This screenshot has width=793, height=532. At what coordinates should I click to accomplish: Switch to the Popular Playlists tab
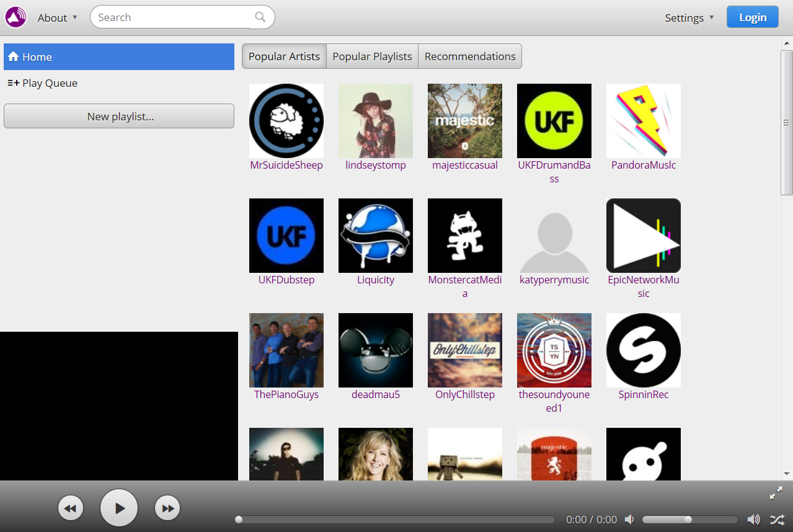pos(372,56)
